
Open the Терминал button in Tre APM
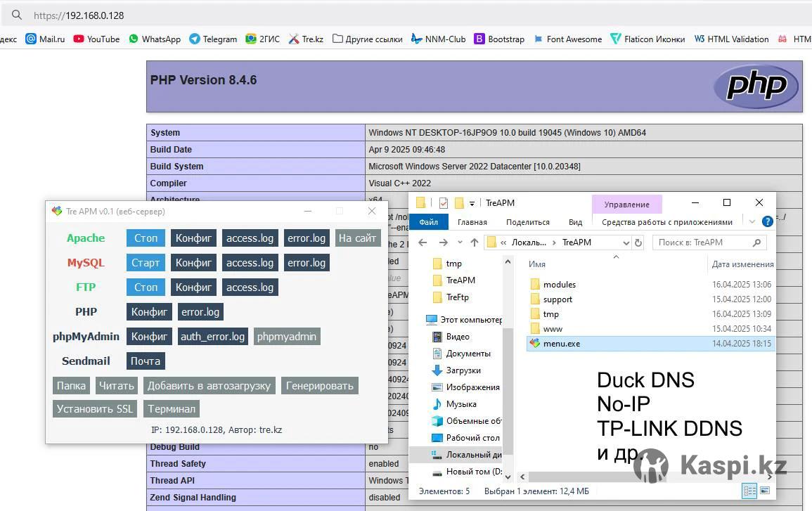point(172,409)
